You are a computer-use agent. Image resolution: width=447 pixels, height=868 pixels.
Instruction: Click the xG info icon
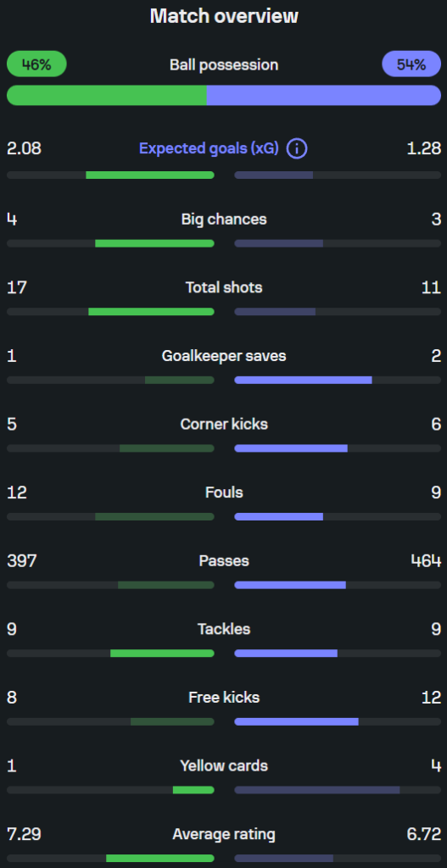297,149
